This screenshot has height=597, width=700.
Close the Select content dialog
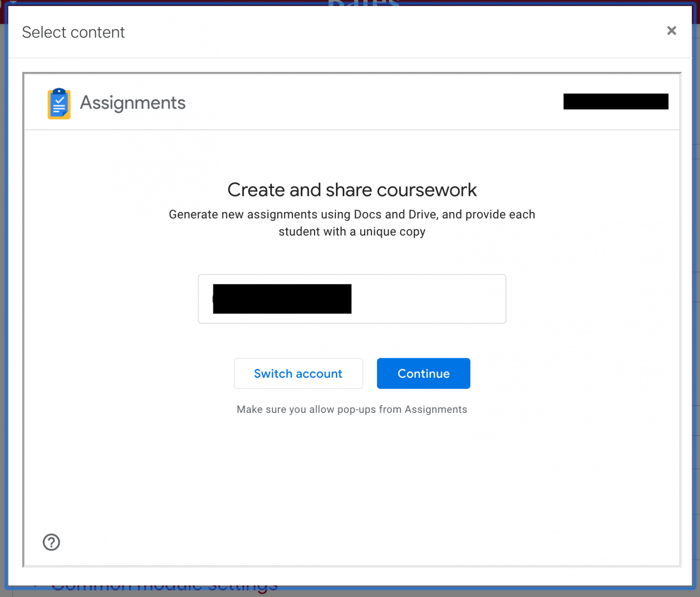tap(671, 31)
